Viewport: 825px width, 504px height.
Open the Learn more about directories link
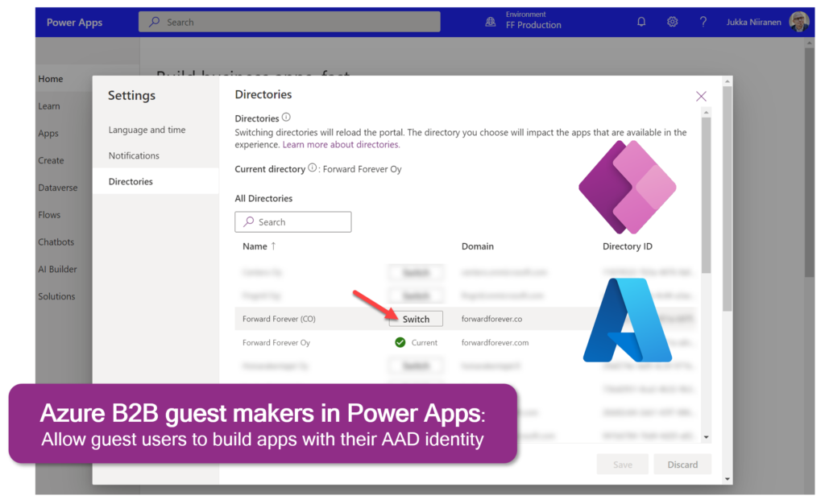pyautogui.click(x=341, y=145)
